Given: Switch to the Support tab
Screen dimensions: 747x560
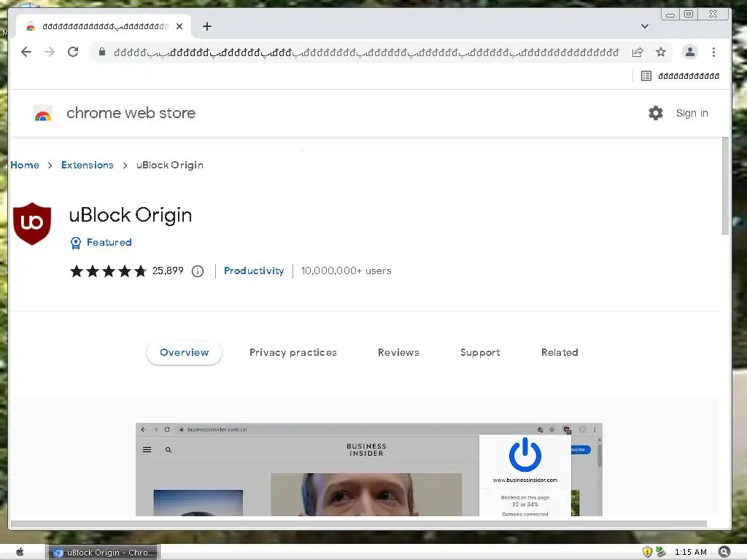Looking at the screenshot, I should point(480,352).
